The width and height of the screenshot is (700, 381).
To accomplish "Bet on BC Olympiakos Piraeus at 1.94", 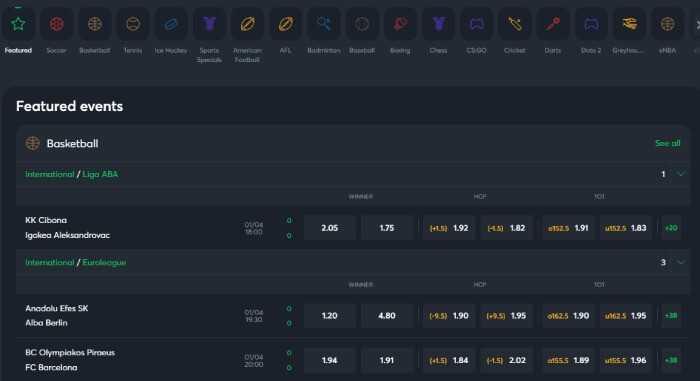I will click(330, 360).
